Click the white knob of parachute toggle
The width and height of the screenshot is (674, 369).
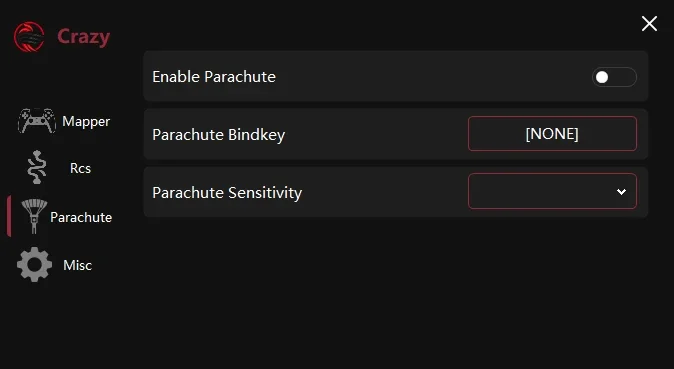(602, 77)
